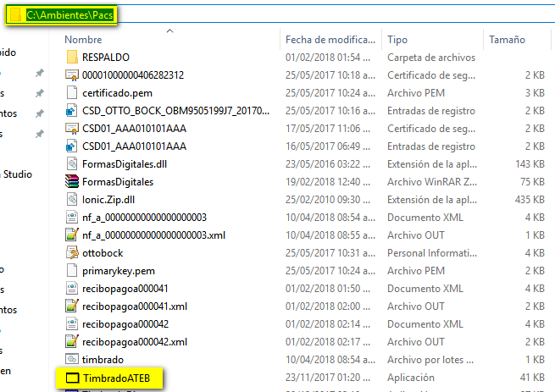
Task: Click the primarykey.pem file icon
Action: pos(72,271)
